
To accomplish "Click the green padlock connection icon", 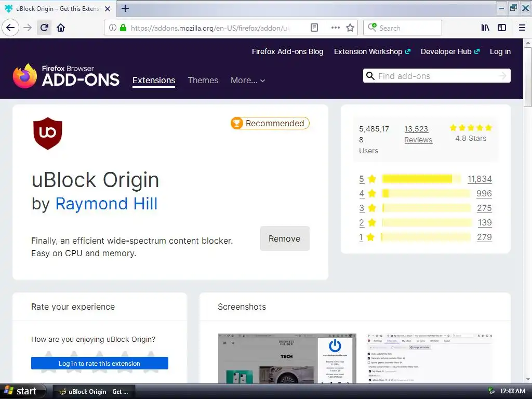I will click(123, 28).
